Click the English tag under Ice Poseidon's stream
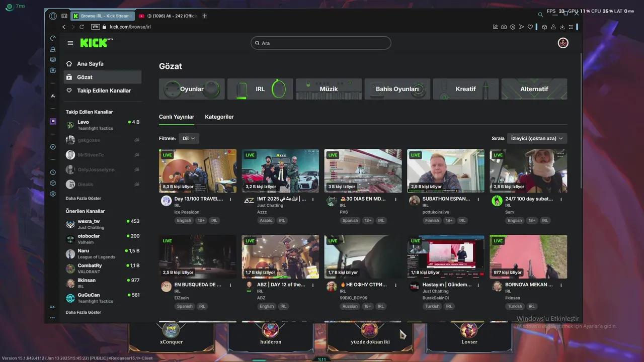The width and height of the screenshot is (644, 362). (x=184, y=220)
